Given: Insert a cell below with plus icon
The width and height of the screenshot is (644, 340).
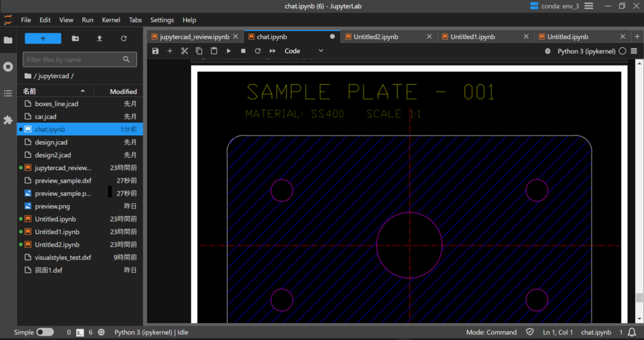Looking at the screenshot, I should click(x=170, y=51).
